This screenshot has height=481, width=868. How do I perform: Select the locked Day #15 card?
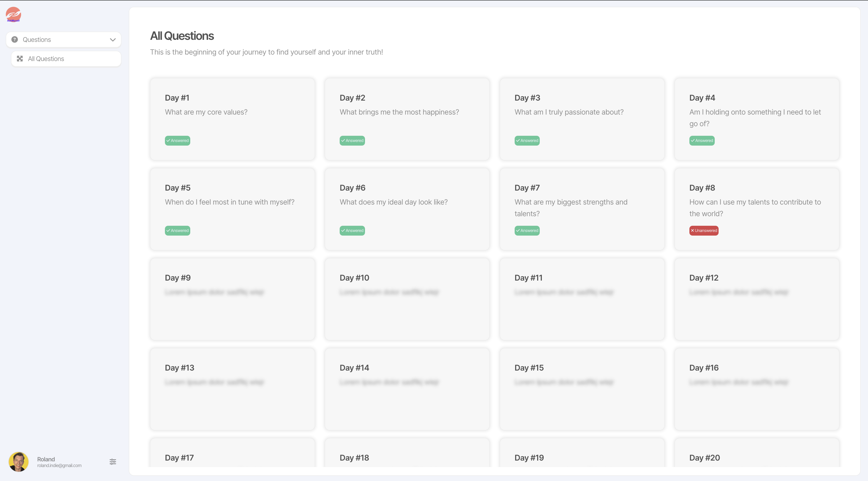tap(582, 389)
